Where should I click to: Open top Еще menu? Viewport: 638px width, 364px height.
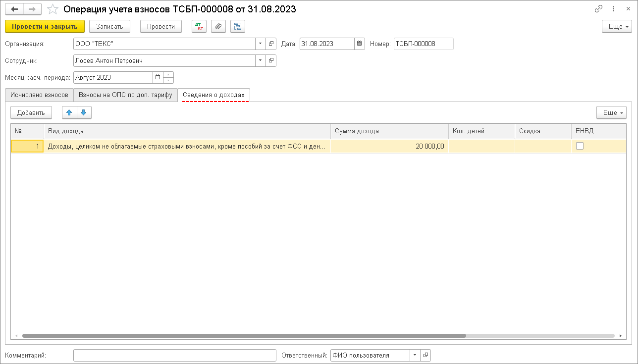pos(617,26)
